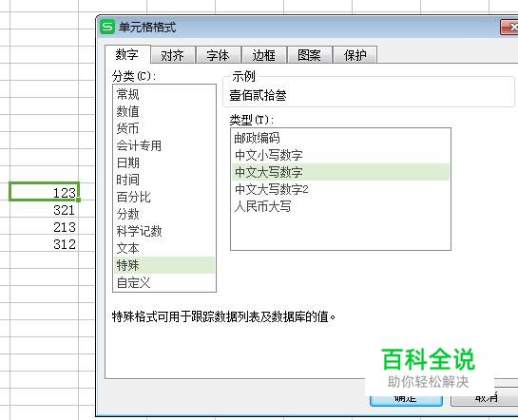The width and height of the screenshot is (518, 420).
Task: Pick 分数 category
Action: [x=164, y=215]
